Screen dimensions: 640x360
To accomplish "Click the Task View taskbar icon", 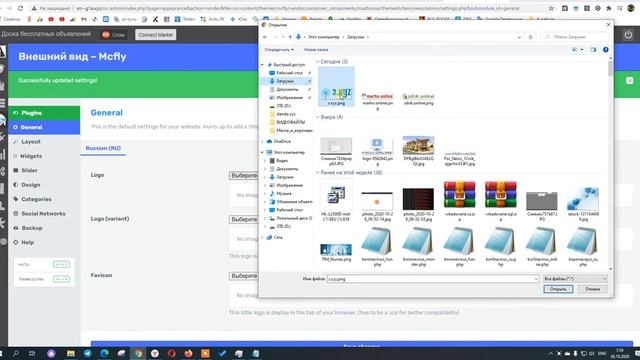I will (x=32, y=353).
